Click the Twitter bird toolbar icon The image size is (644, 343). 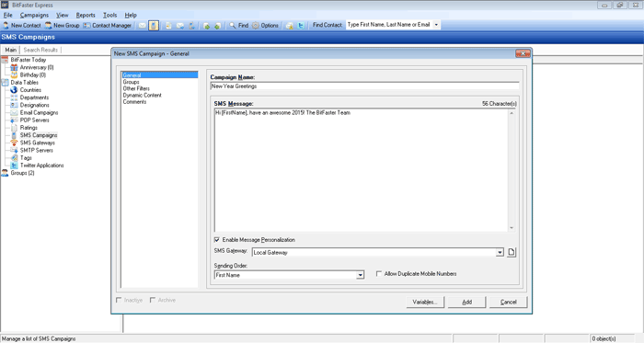[x=301, y=26]
